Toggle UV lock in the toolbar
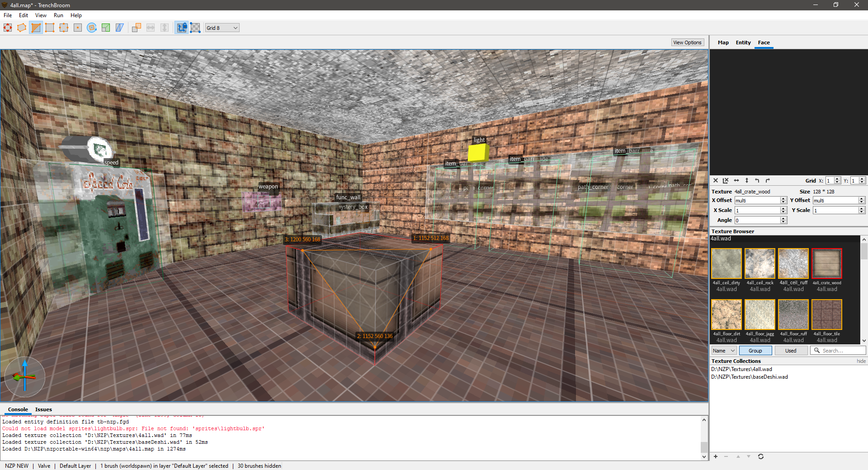Image resolution: width=868 pixels, height=470 pixels. (x=195, y=28)
